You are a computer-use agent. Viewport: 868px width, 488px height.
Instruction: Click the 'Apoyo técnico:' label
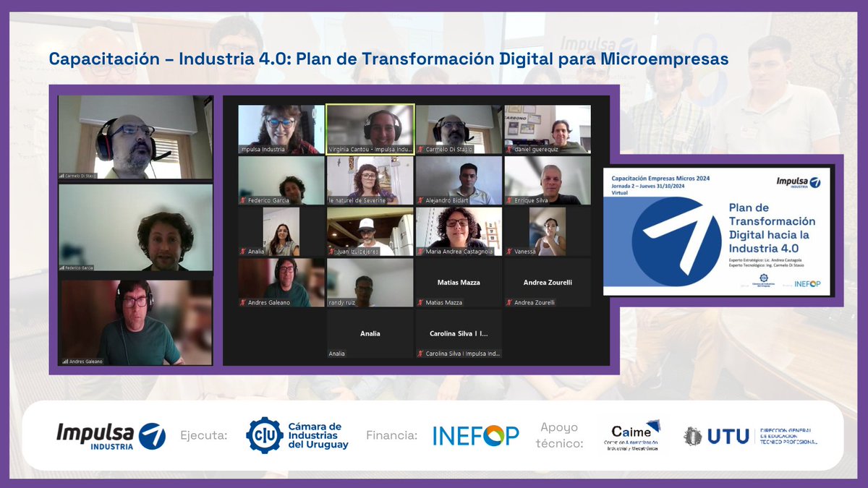pos(560,435)
